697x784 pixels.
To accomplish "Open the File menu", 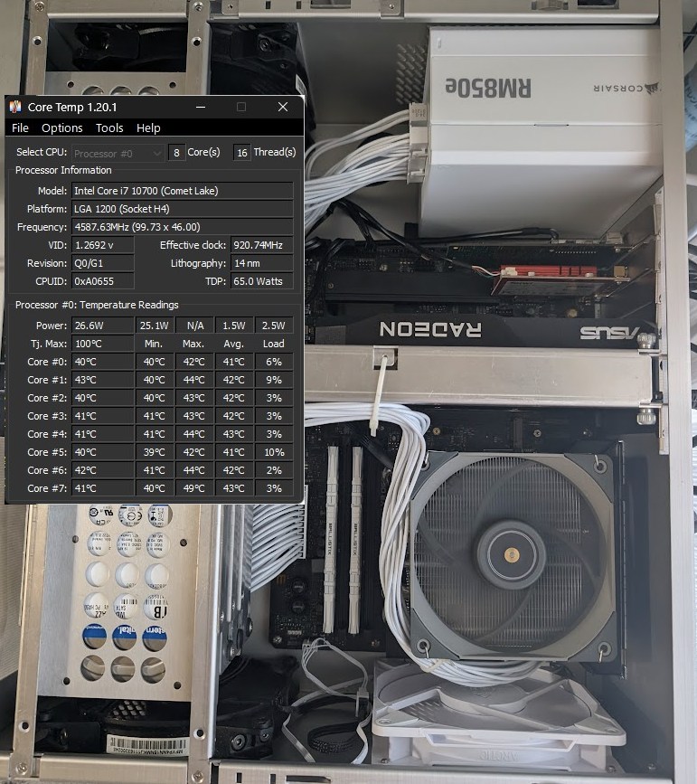I will (20, 128).
